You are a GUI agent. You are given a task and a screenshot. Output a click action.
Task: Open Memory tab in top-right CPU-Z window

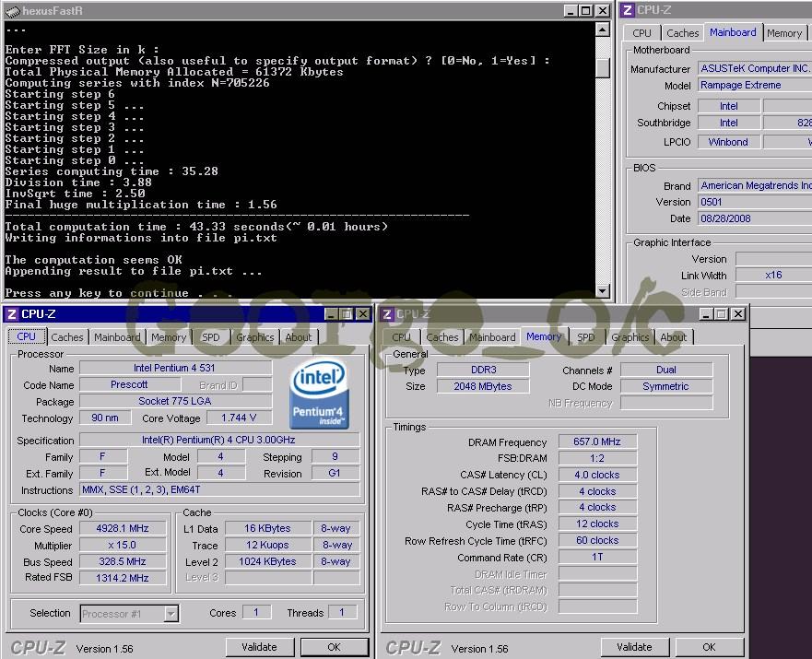(784, 33)
